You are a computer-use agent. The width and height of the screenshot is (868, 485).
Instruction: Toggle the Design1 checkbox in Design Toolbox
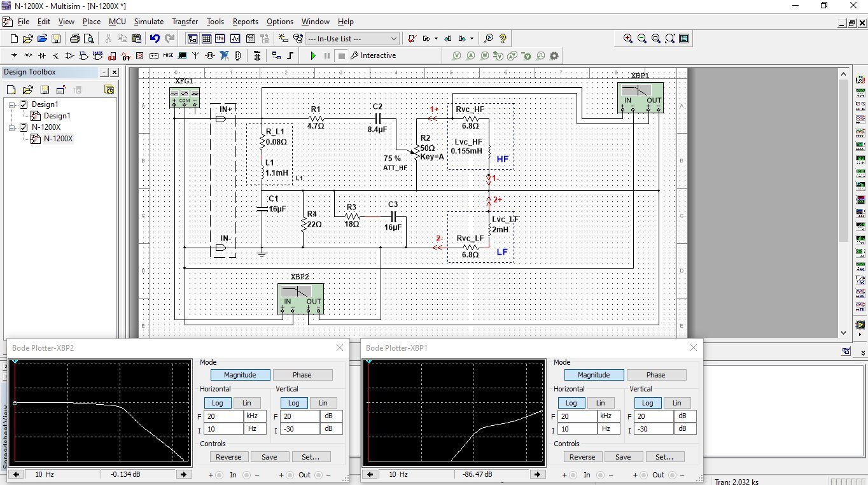coord(24,104)
